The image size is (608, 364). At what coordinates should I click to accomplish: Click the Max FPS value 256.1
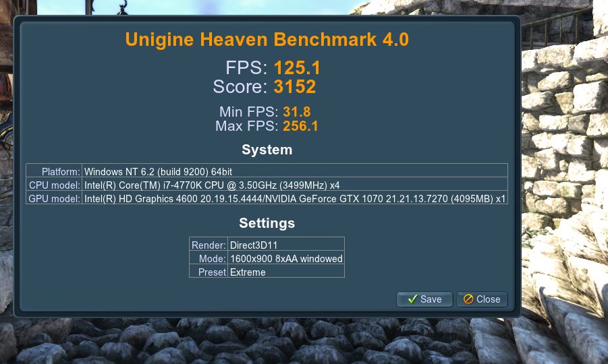click(x=300, y=126)
